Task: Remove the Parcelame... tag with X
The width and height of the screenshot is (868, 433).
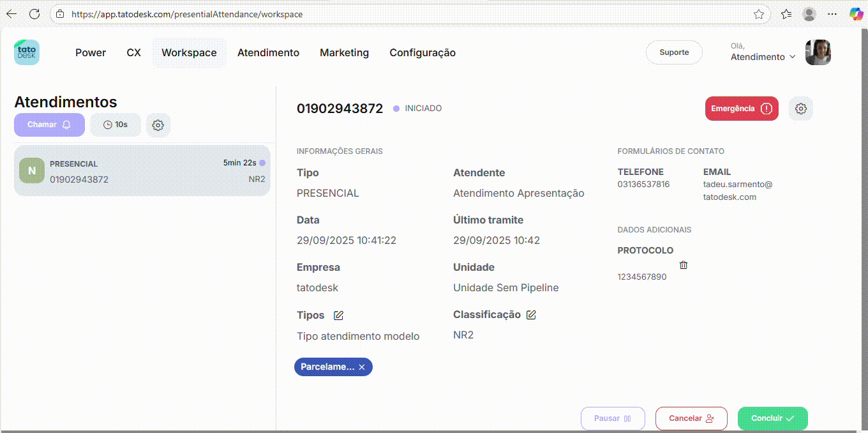Action: [362, 367]
